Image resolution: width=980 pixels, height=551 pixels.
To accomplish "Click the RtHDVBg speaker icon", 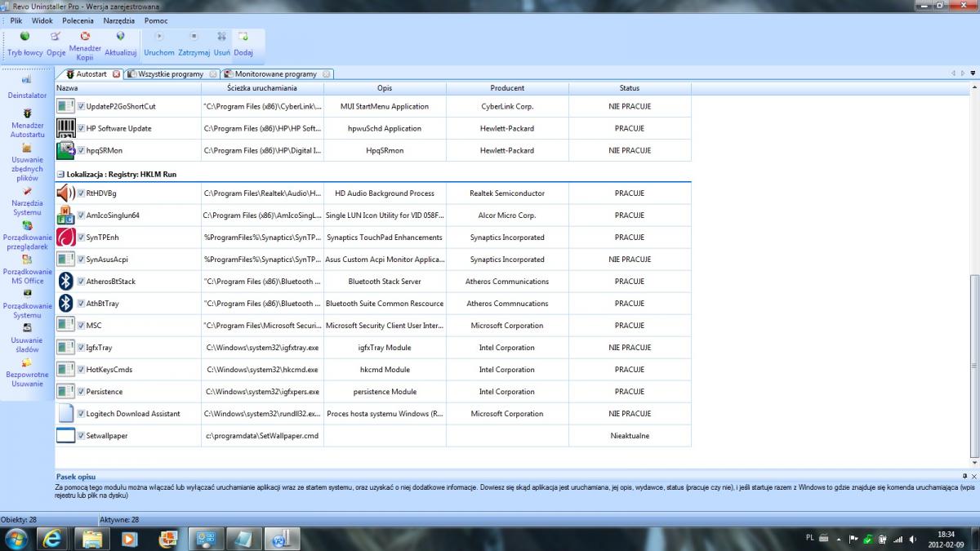I will pos(65,193).
